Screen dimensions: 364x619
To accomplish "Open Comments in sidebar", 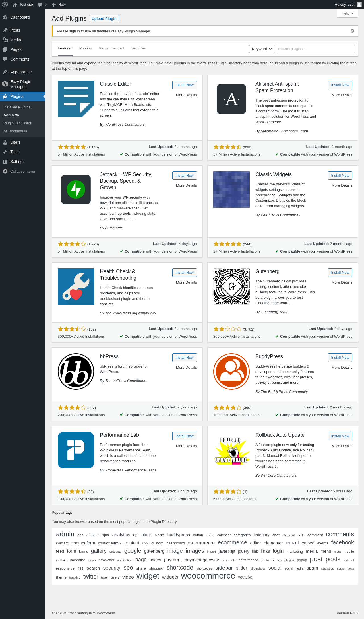I will (x=23, y=59).
